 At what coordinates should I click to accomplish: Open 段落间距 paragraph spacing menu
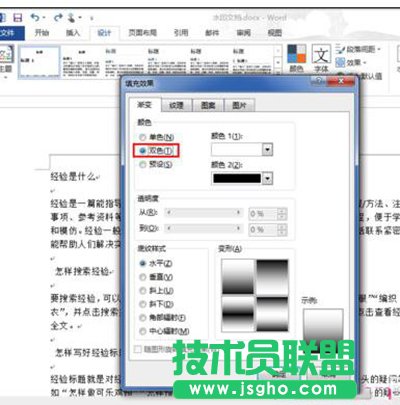click(x=358, y=50)
